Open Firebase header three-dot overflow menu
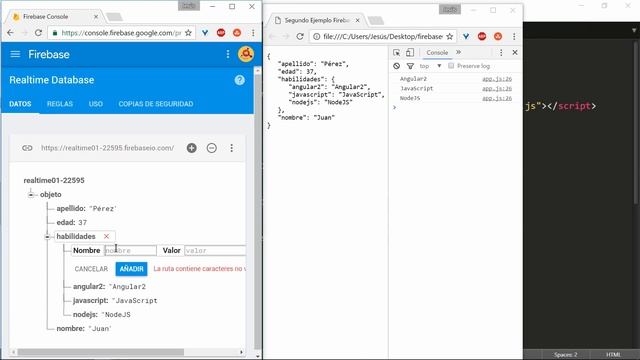Viewport: 640px width, 360px height. [x=228, y=54]
